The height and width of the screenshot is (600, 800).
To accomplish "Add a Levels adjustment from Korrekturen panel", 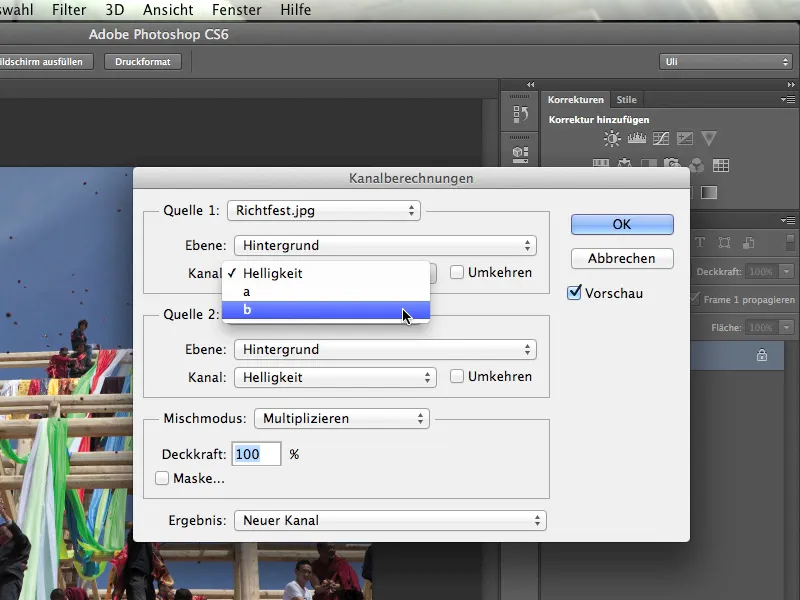I will click(x=636, y=138).
